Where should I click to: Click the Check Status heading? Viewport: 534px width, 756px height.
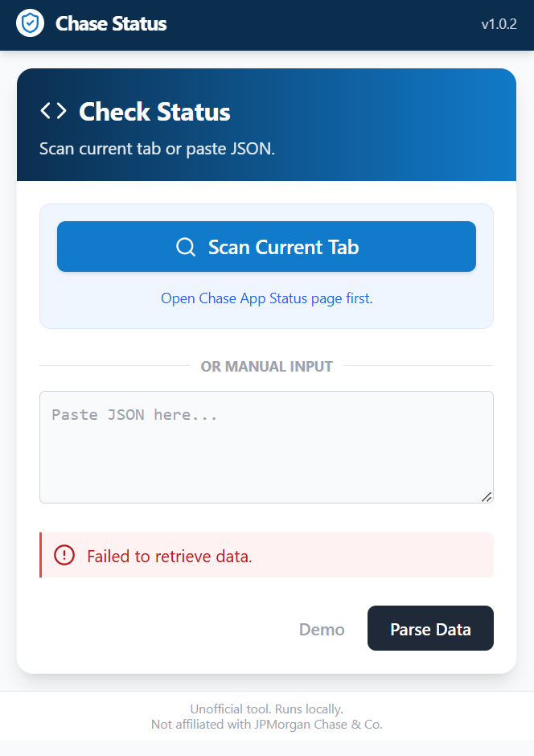(x=154, y=112)
